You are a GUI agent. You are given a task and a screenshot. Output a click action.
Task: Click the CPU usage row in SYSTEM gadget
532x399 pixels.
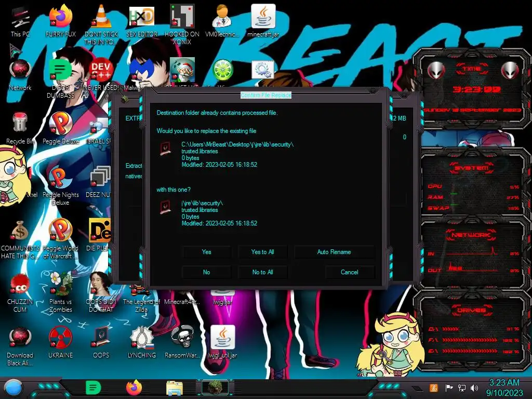pyautogui.click(x=473, y=187)
